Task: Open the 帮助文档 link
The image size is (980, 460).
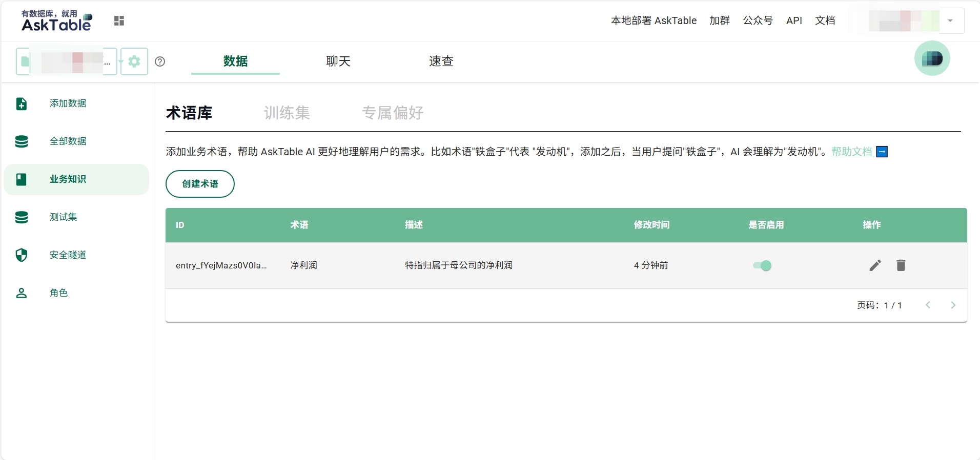Action: 851,152
